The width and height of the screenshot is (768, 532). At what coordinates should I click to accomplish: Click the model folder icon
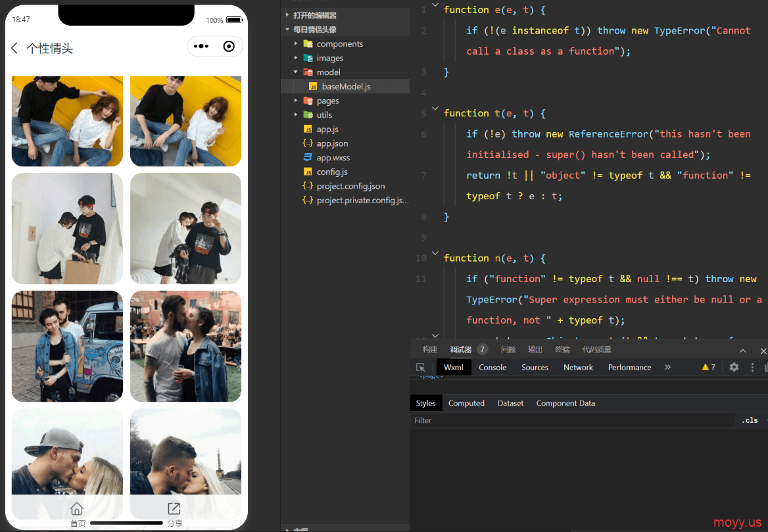308,72
